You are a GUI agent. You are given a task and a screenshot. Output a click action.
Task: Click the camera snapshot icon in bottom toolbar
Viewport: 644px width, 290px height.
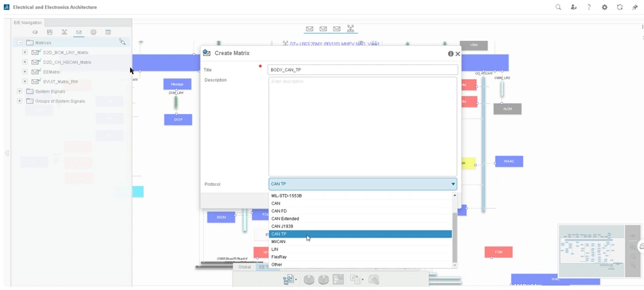click(x=374, y=280)
